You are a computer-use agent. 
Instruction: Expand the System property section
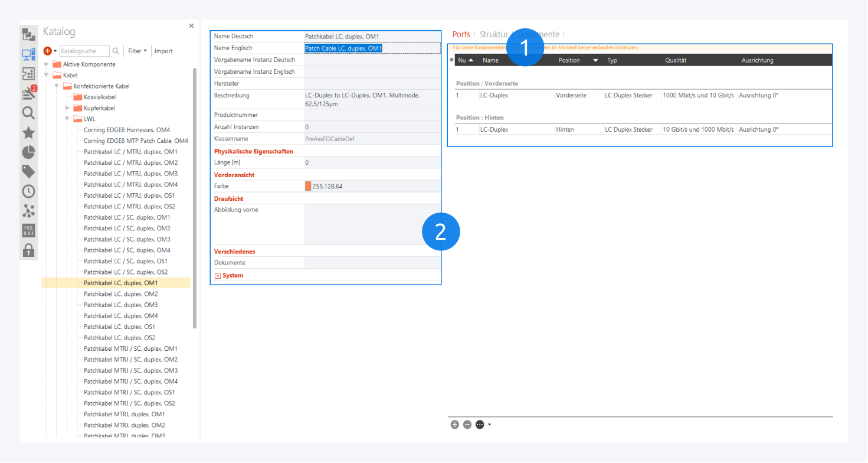pos(218,276)
